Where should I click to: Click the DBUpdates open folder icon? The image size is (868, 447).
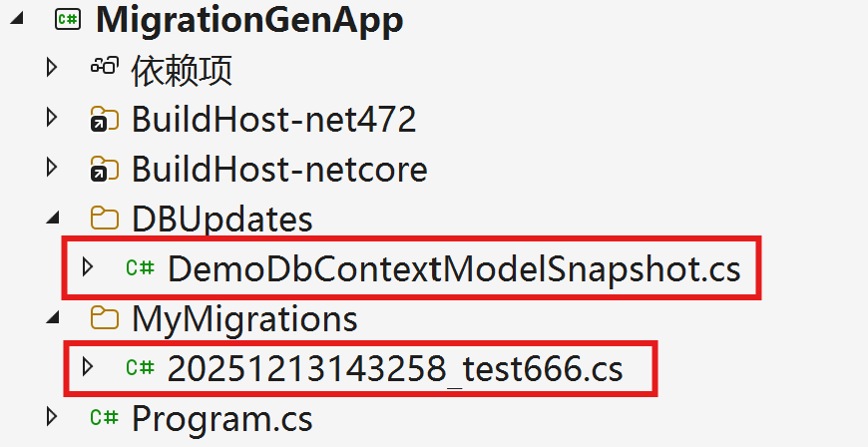(x=103, y=219)
